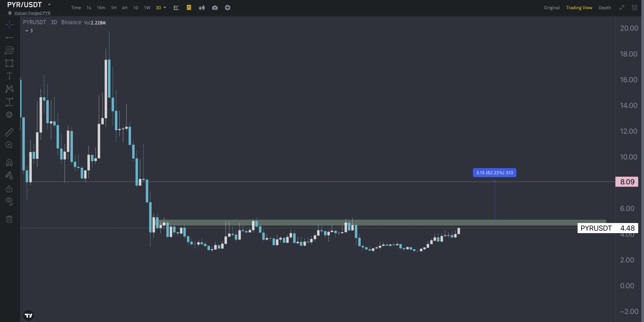
Task: Select the 1s interval
Action: click(x=89, y=8)
